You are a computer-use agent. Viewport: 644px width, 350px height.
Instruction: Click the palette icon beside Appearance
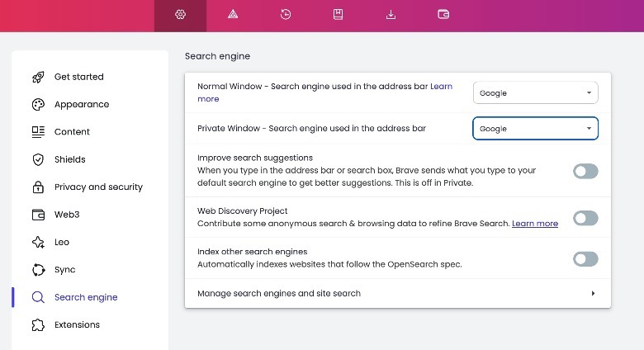(38, 104)
